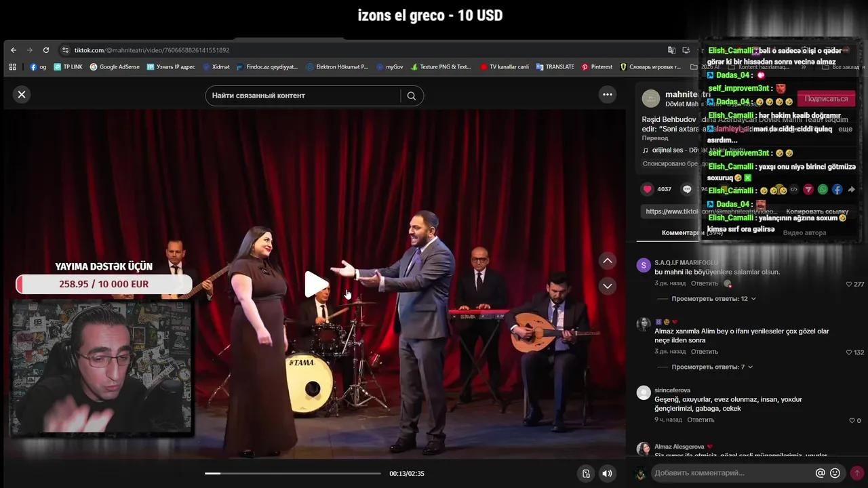This screenshot has width=868, height=488.
Task: Click the red send-to-friends icon
Action: click(808, 190)
